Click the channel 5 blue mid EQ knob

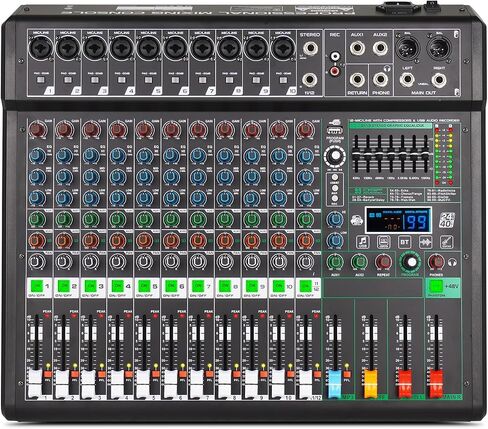(x=145, y=177)
